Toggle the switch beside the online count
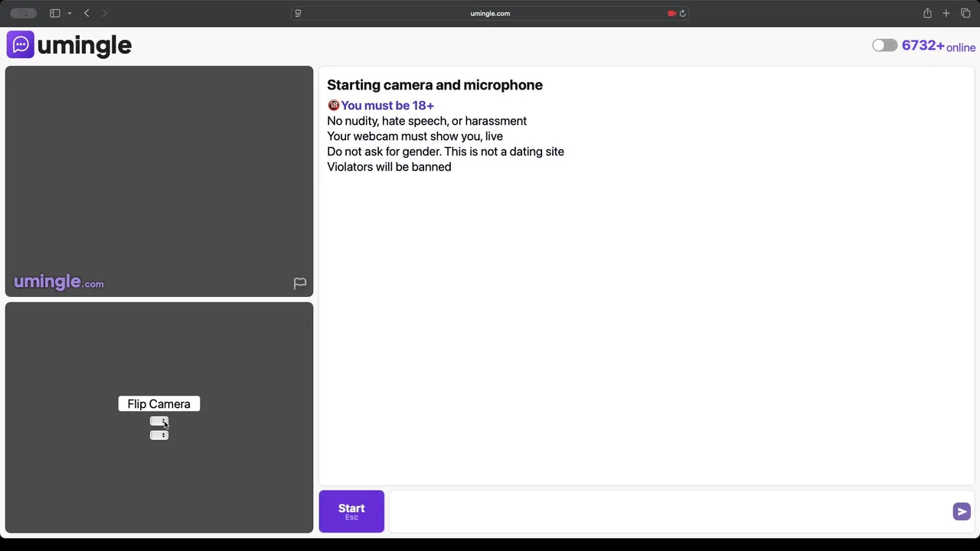 coord(884,46)
